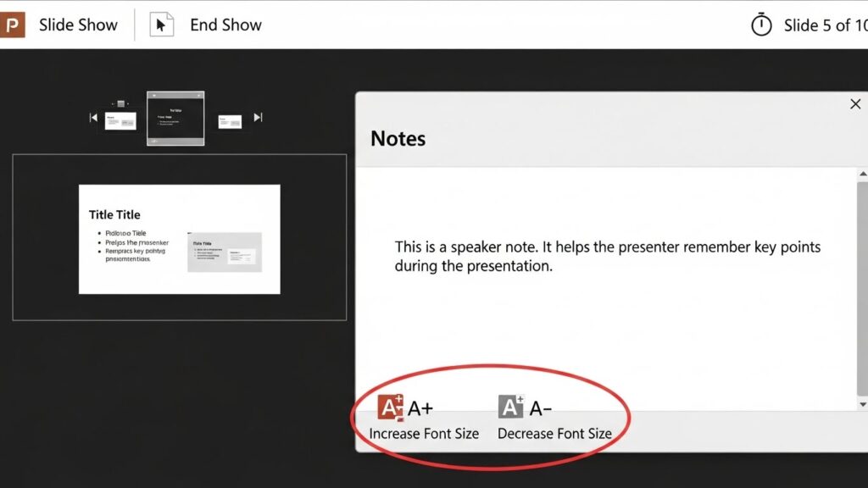This screenshot has height=488, width=868.
Task: Click the stopwatch timer icon
Action: (x=761, y=25)
